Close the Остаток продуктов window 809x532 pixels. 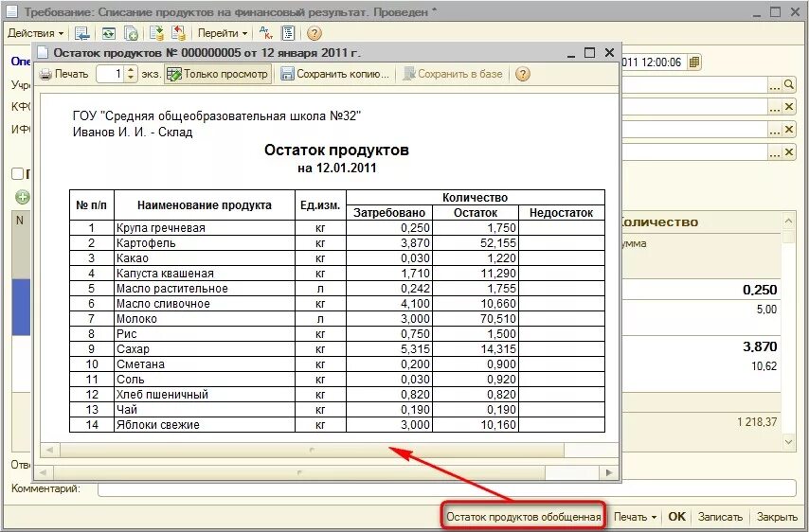609,53
